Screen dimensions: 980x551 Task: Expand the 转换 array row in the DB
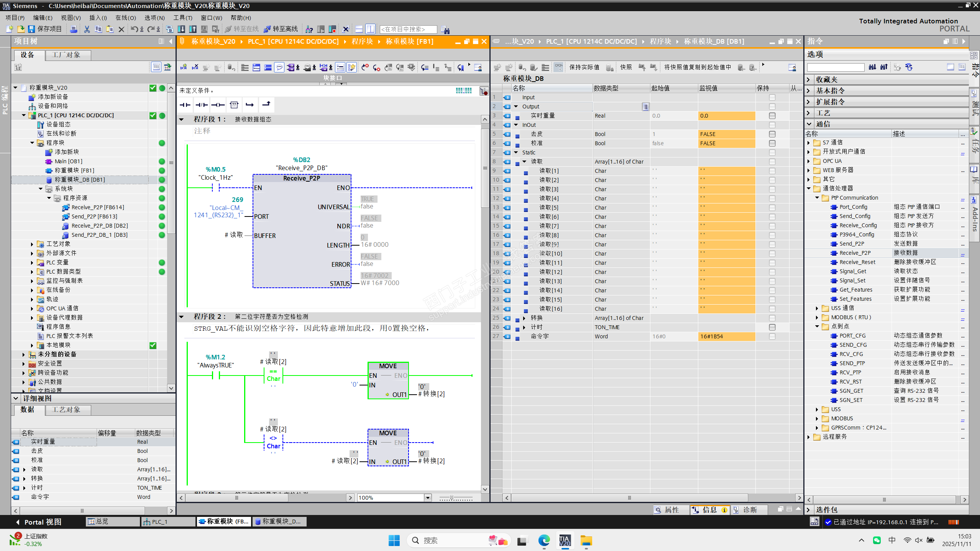tap(524, 318)
